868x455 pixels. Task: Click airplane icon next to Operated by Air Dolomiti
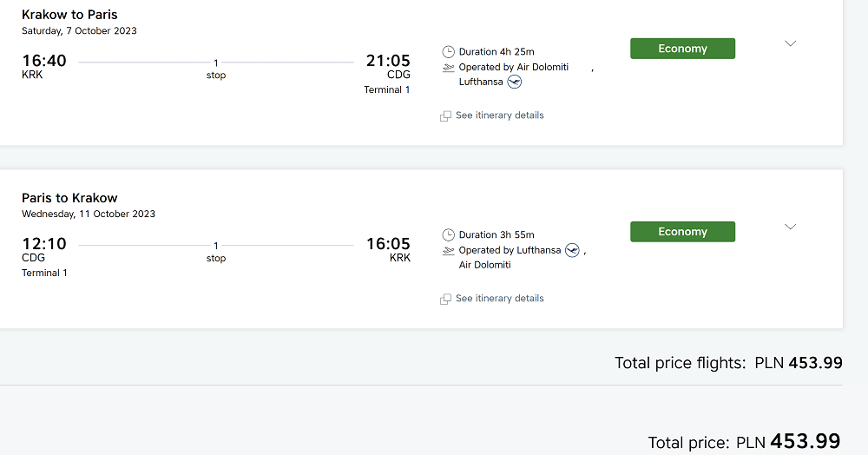click(448, 68)
